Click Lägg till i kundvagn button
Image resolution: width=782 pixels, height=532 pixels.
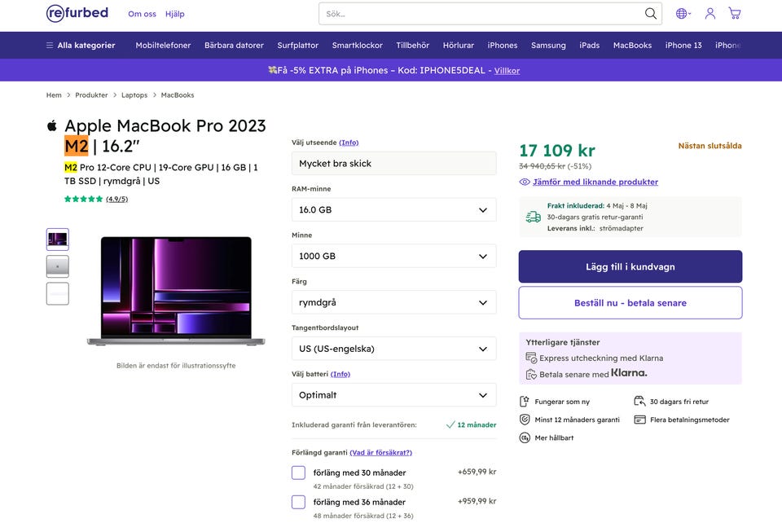tap(630, 266)
